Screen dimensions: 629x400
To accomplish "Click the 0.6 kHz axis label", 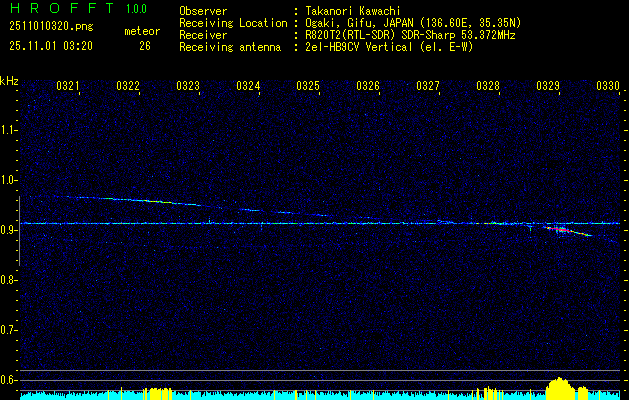I will pyautogui.click(x=9, y=379).
